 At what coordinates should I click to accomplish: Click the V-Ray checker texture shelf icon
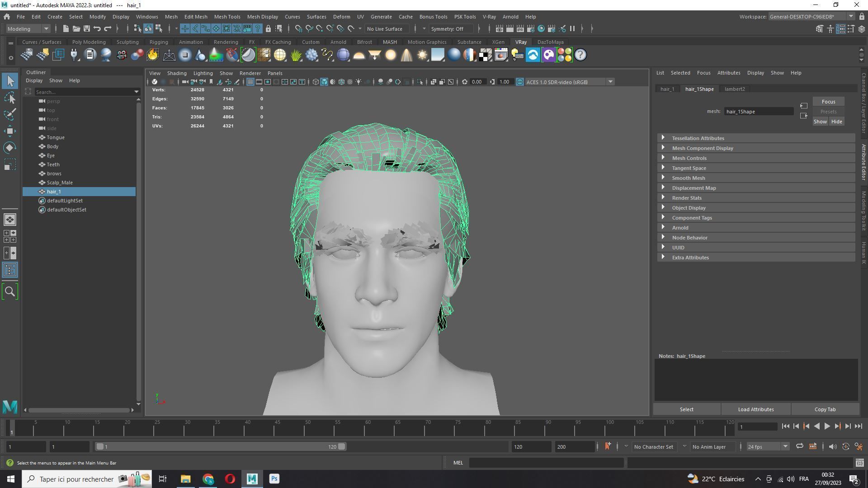(x=486, y=55)
